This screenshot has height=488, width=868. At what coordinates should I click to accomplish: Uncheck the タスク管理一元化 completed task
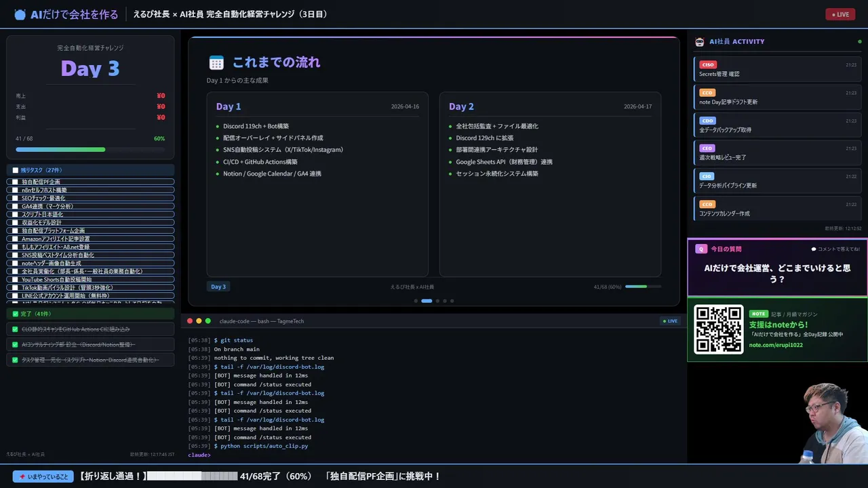click(x=15, y=360)
